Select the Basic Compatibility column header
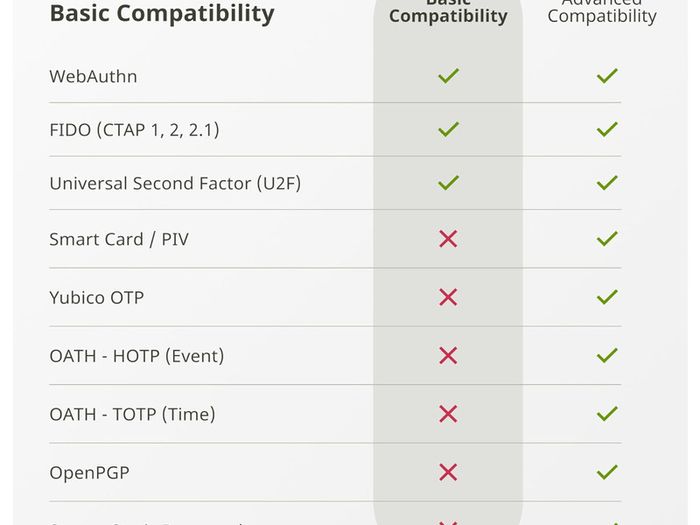This screenshot has width=700, height=525. pyautogui.click(x=448, y=11)
